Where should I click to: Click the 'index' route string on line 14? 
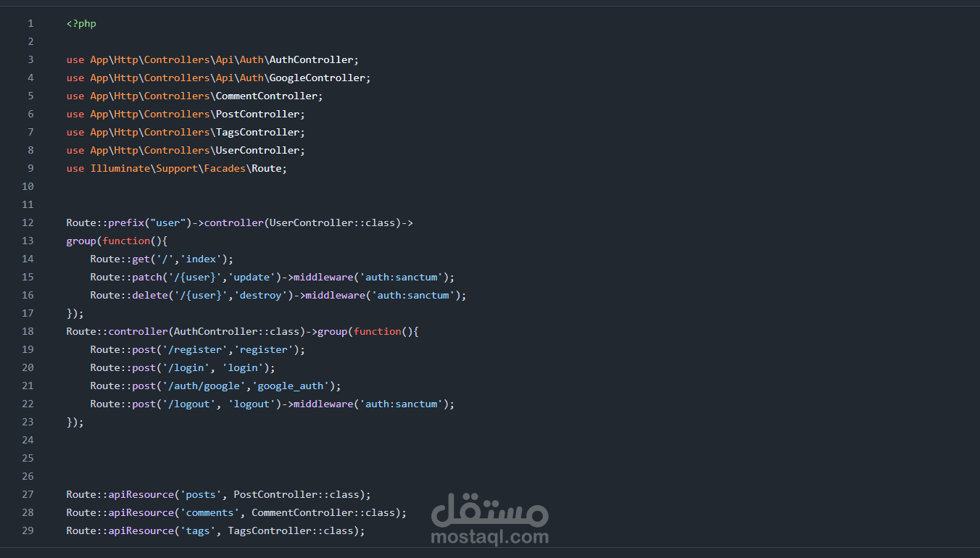(201, 259)
